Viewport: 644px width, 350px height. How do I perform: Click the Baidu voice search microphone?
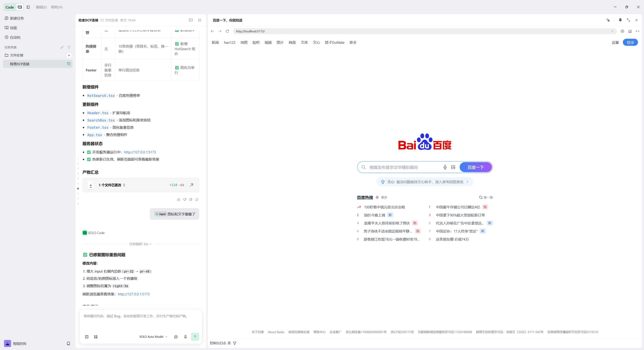(x=445, y=167)
